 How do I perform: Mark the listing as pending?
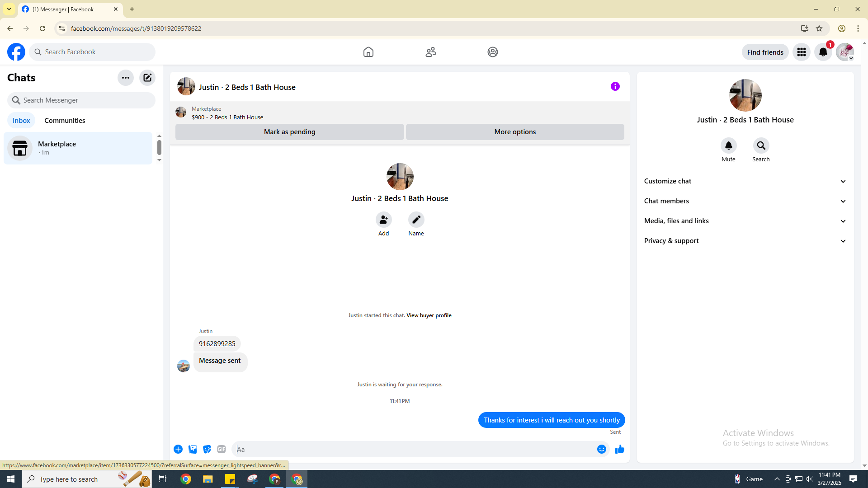click(290, 132)
